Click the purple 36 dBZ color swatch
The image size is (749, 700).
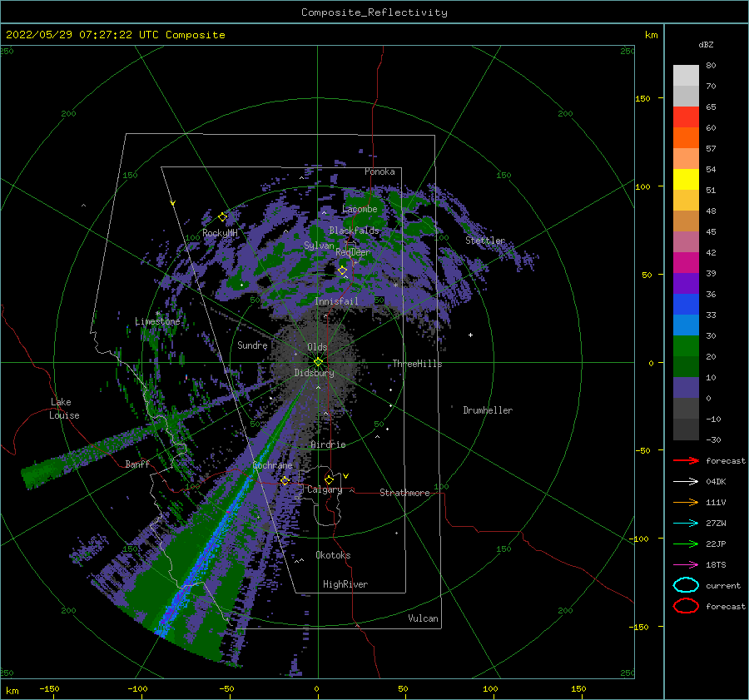pos(686,283)
